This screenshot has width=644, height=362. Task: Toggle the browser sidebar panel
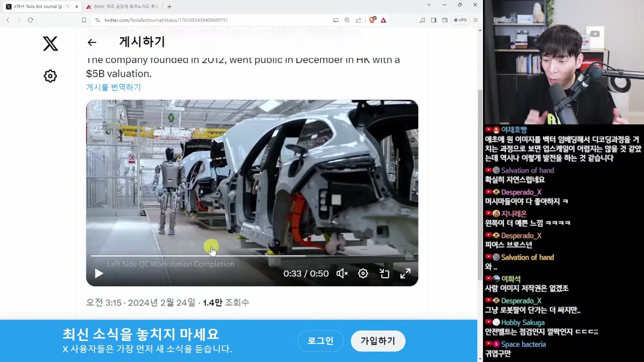[x=434, y=20]
